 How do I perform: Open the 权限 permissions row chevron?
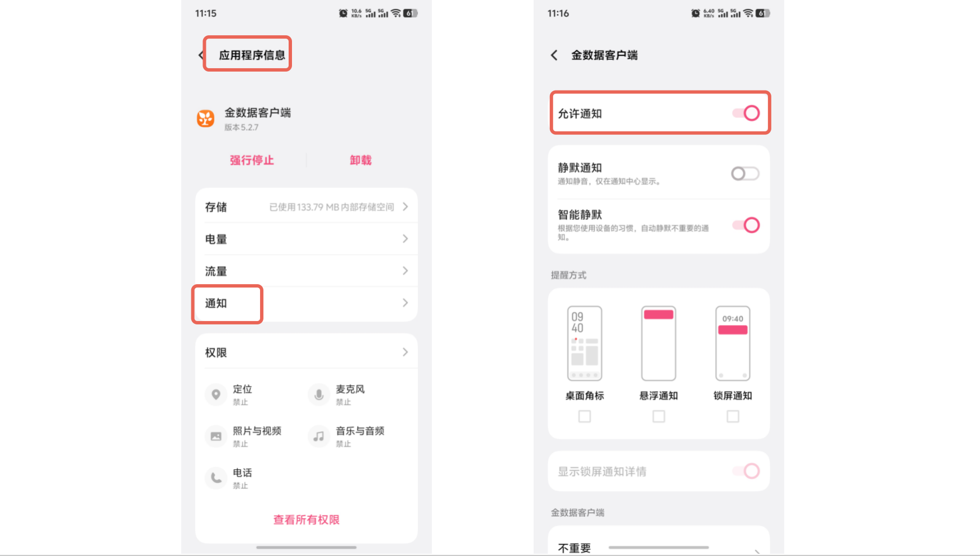click(406, 352)
